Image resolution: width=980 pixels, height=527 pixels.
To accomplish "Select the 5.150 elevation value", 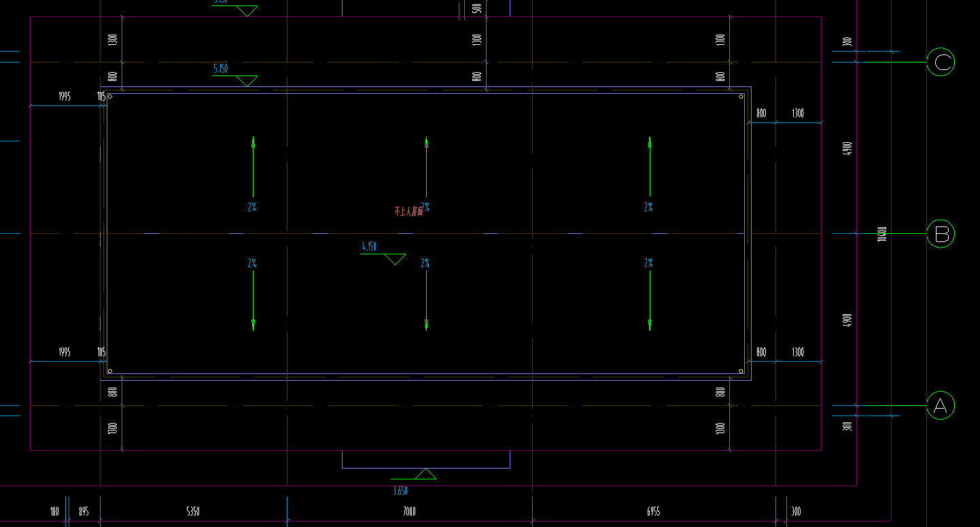I will (221, 69).
